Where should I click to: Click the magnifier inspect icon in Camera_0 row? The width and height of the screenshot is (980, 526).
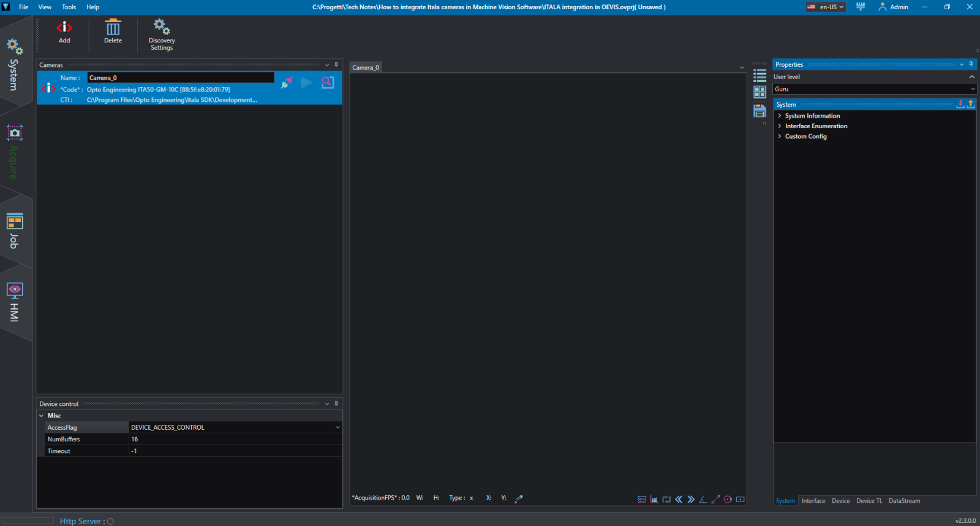pos(328,82)
